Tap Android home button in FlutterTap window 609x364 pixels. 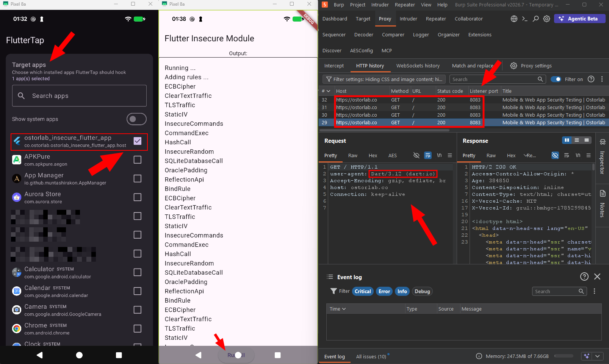click(79, 355)
